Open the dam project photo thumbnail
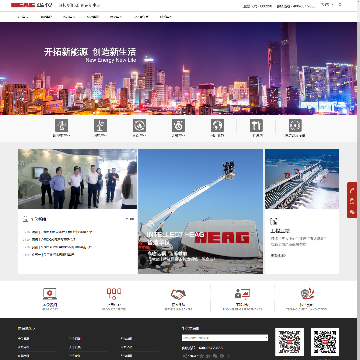This screenshot has height=360, width=360. pyautogui.click(x=302, y=179)
